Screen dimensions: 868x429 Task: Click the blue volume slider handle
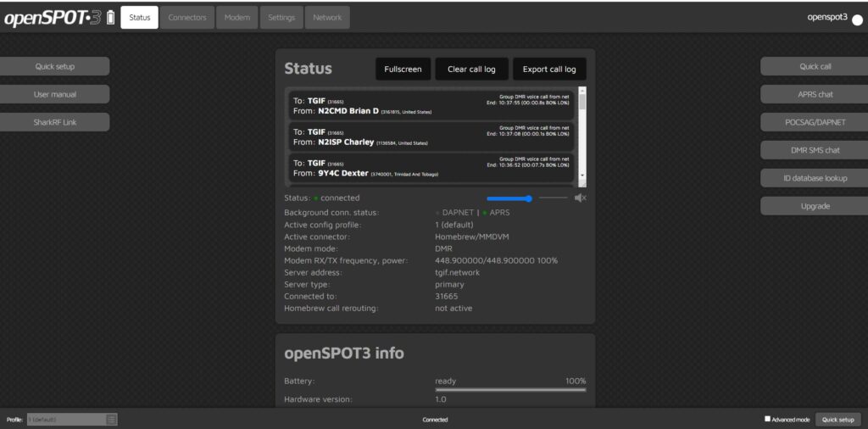528,198
